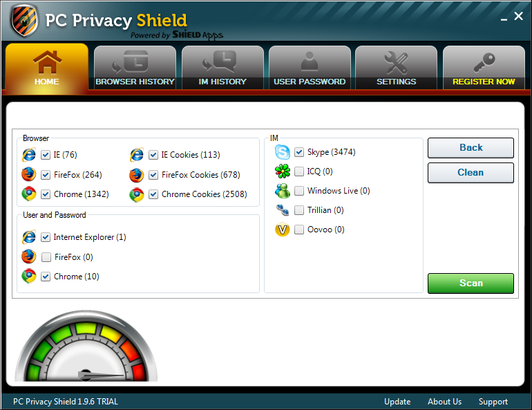Open the Browser History tab
Image resolution: width=532 pixels, height=410 pixels.
[x=135, y=68]
